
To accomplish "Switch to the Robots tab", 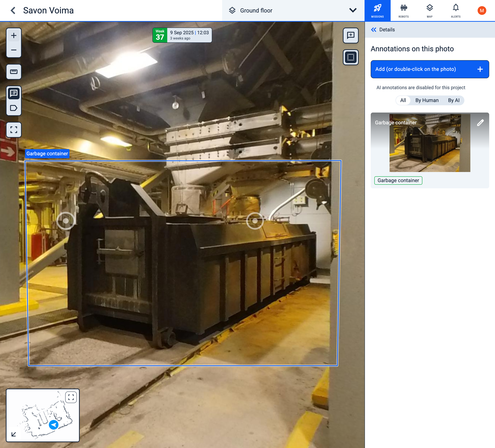I will 404,10.
